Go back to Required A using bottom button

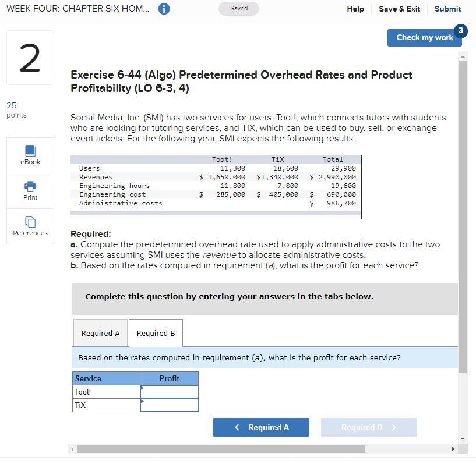pyautogui.click(x=261, y=427)
